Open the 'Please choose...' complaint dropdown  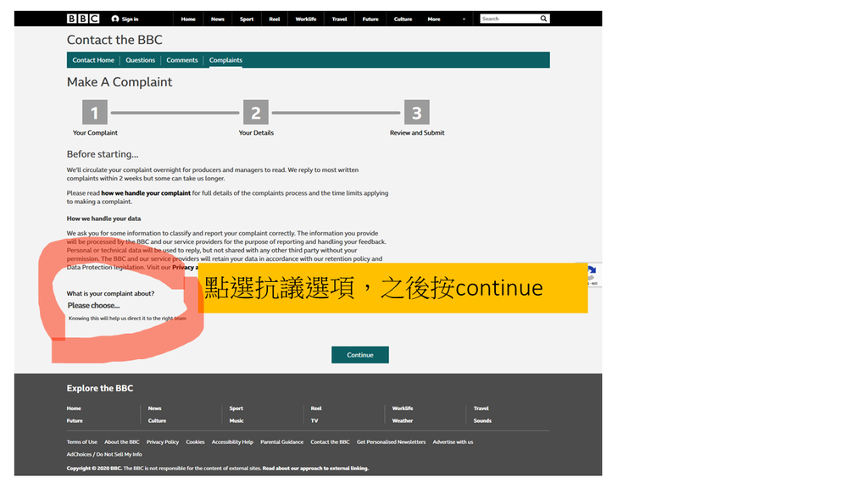(93, 305)
